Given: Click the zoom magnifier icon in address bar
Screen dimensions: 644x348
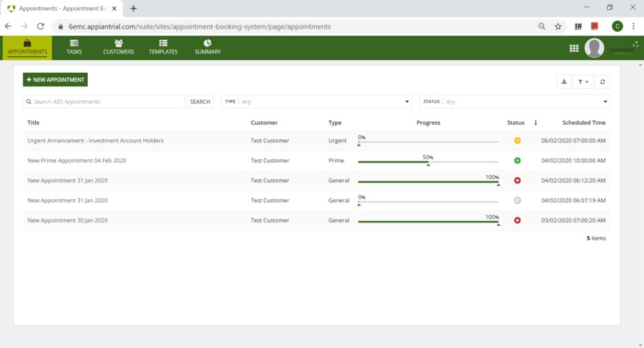Looking at the screenshot, I should tap(542, 26).
